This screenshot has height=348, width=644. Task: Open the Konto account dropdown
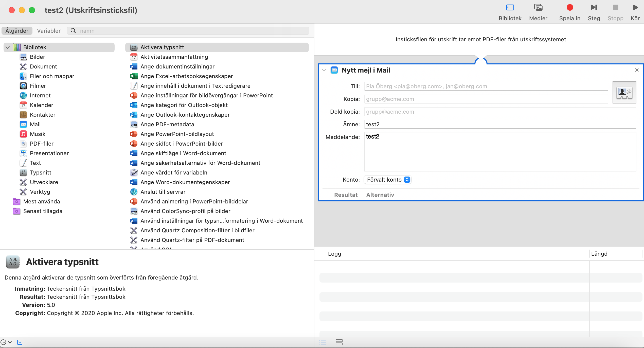387,180
